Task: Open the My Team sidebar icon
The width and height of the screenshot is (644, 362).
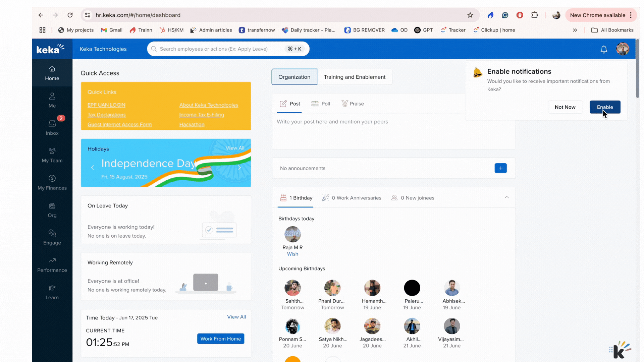Action: pos(52,155)
